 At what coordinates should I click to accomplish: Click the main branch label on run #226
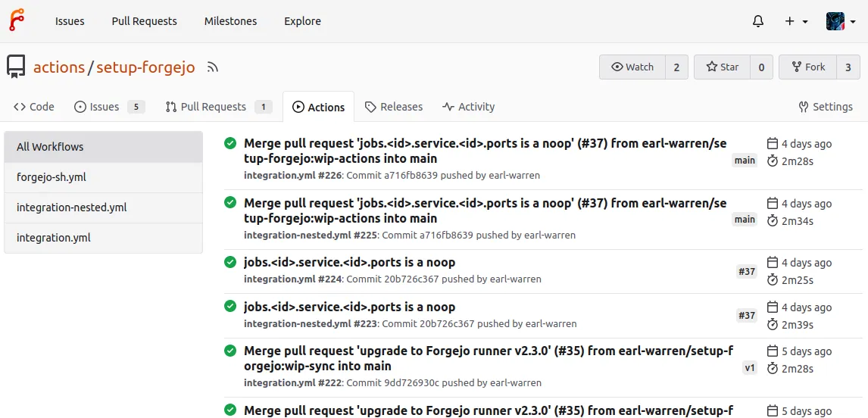[x=745, y=161]
